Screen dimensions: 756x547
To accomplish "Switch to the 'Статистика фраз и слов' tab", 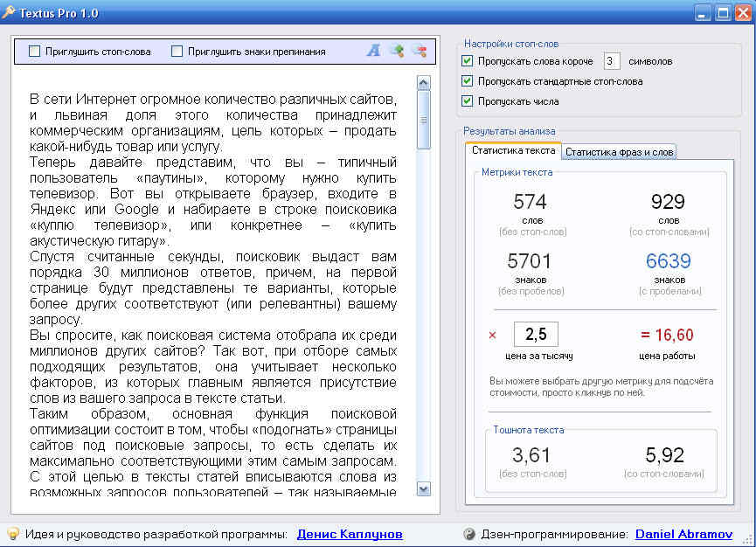I will pos(620,151).
